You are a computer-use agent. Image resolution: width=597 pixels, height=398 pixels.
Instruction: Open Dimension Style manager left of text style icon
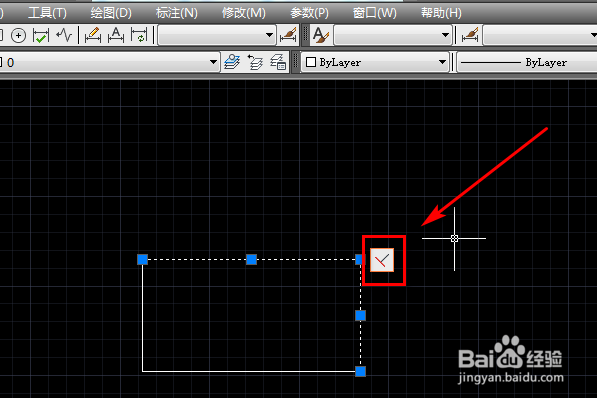click(288, 35)
